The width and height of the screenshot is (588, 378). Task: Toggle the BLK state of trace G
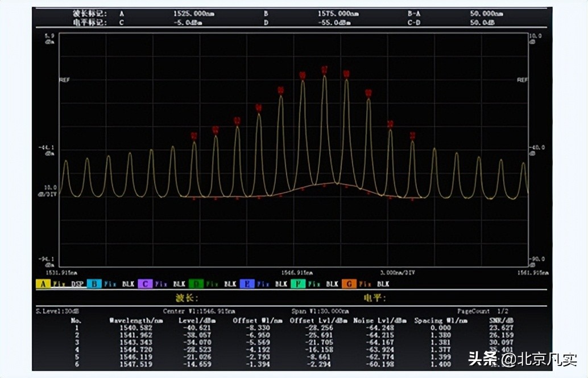point(383,283)
